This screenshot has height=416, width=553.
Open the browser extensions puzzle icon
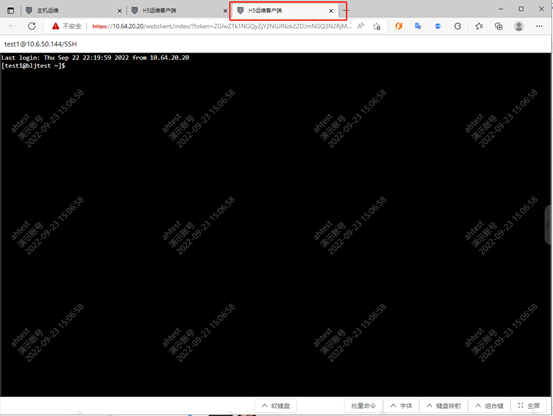(x=457, y=26)
